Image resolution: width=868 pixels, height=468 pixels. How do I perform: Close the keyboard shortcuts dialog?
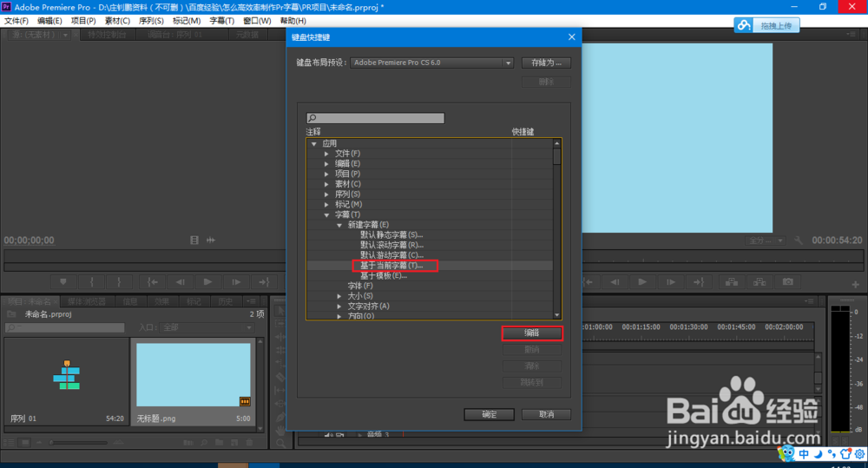coord(572,37)
